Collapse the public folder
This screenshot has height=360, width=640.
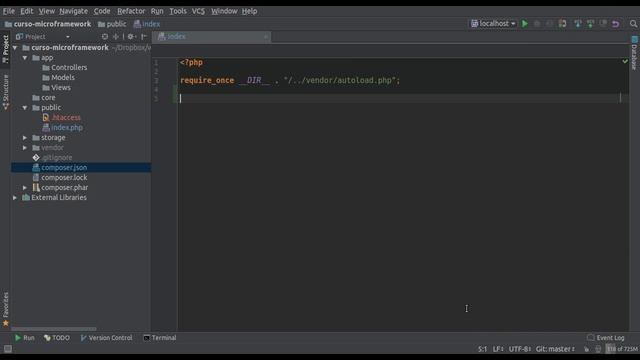pos(25,108)
